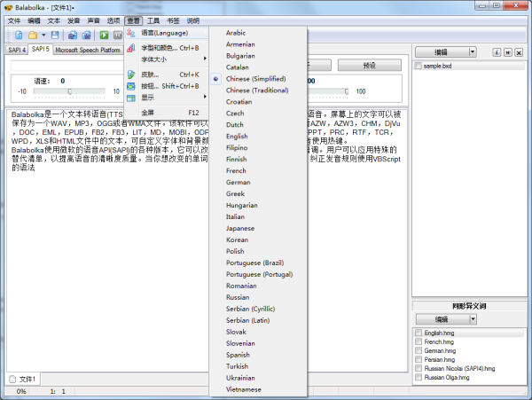Choose Japanese from the language list
This screenshot has width=532, height=400.
coord(240,228)
